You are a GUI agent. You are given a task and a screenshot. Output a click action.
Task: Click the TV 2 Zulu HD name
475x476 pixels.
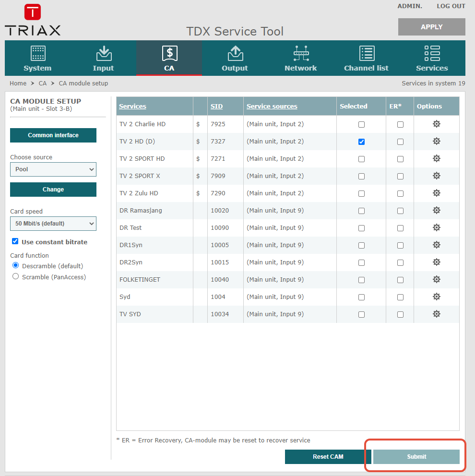(x=139, y=193)
